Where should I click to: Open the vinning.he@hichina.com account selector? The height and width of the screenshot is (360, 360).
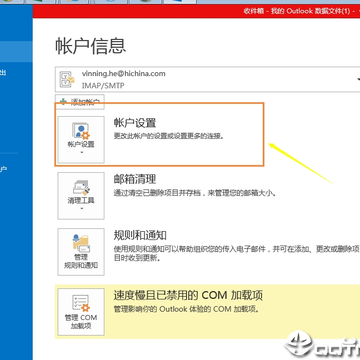[207, 79]
